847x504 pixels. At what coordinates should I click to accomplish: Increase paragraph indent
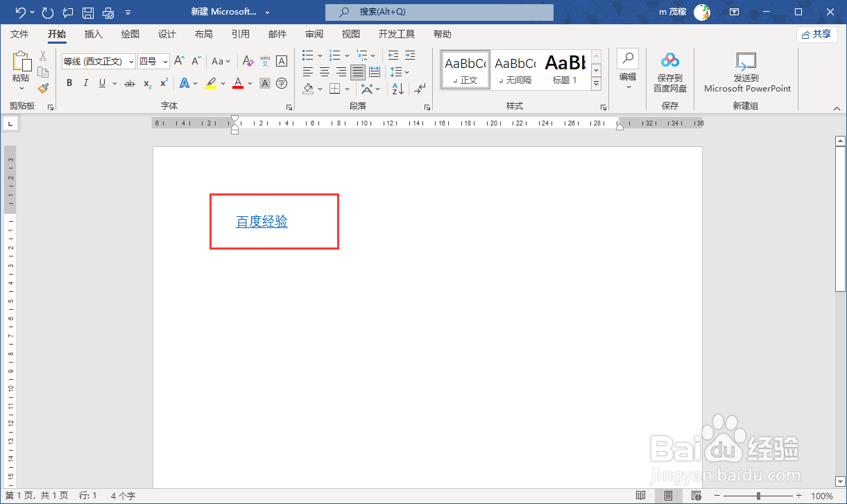pyautogui.click(x=410, y=55)
